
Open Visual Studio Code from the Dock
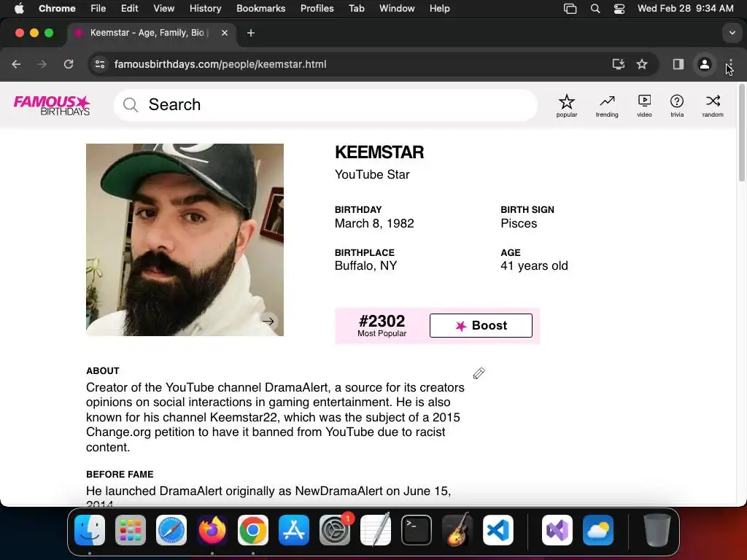pos(498,530)
